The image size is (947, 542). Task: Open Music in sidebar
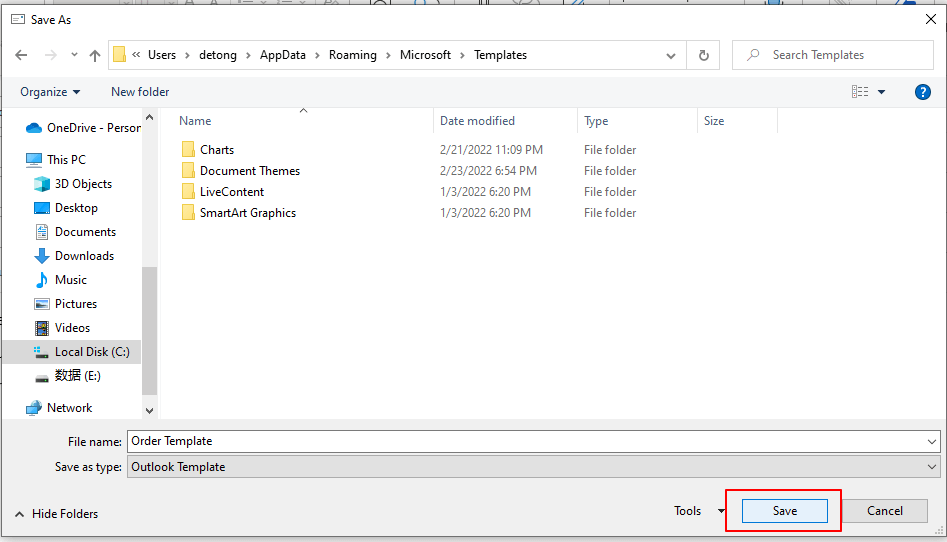click(60, 280)
